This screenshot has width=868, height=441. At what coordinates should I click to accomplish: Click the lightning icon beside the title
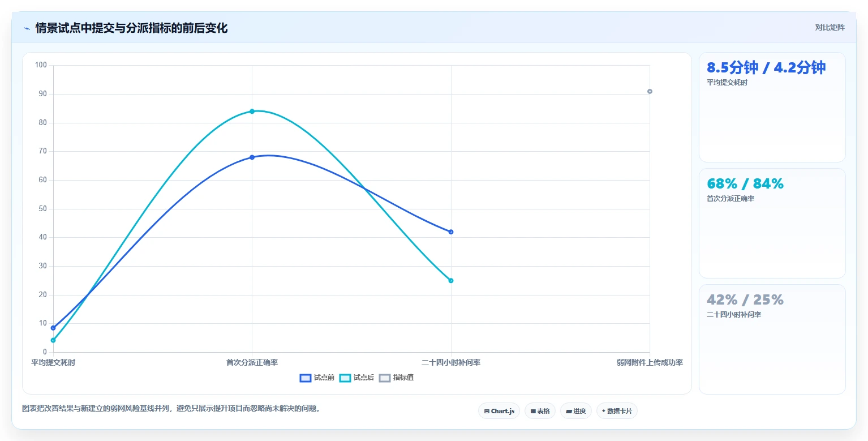click(27, 28)
